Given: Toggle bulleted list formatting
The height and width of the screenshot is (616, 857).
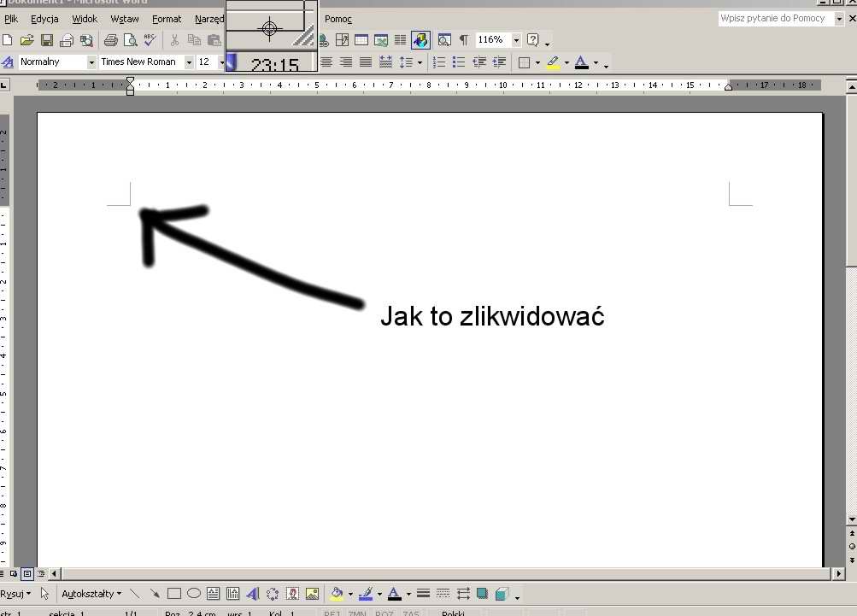Looking at the screenshot, I should coord(459,62).
